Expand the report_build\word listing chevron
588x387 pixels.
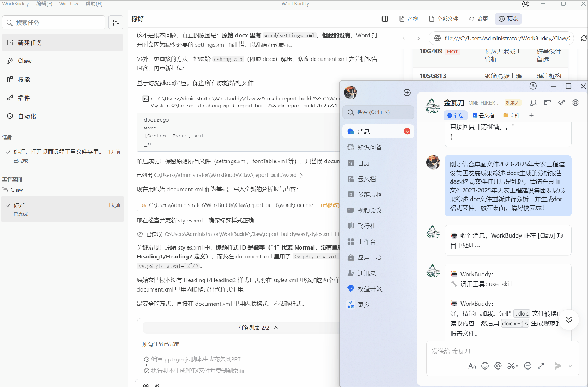(x=301, y=175)
